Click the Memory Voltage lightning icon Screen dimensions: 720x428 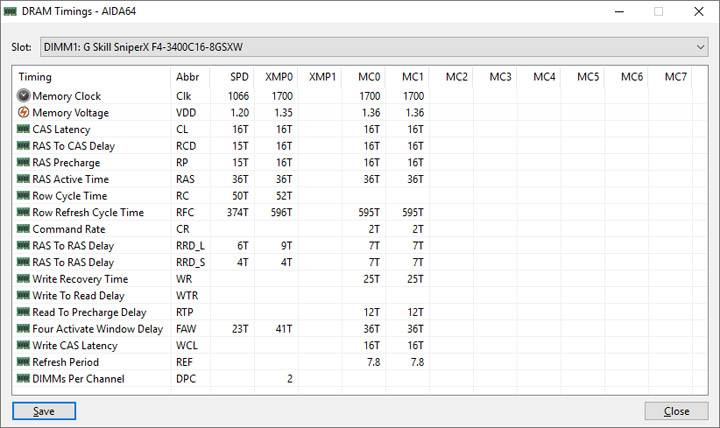[x=23, y=112]
